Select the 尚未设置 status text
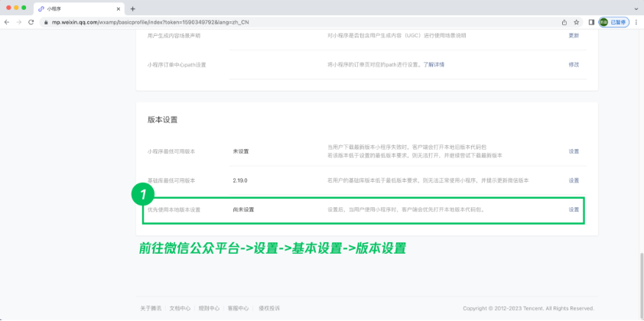Image resolution: width=644 pixels, height=321 pixels. coord(243,209)
